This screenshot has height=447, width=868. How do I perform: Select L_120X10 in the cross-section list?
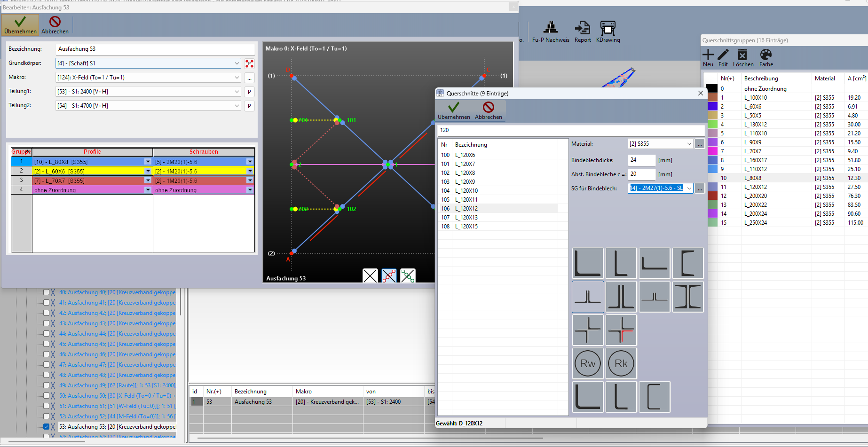(x=466, y=191)
